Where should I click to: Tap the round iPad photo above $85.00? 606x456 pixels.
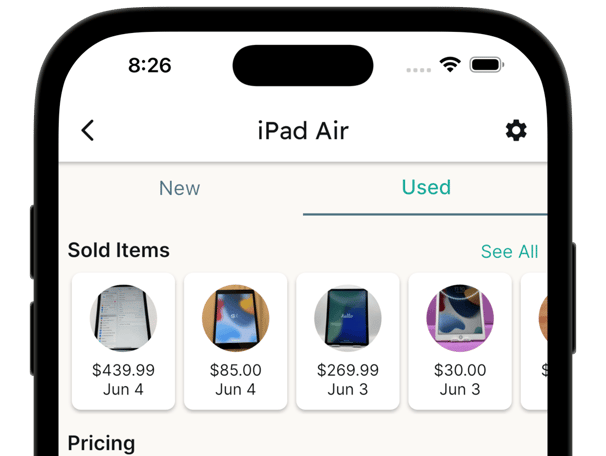[235, 318]
